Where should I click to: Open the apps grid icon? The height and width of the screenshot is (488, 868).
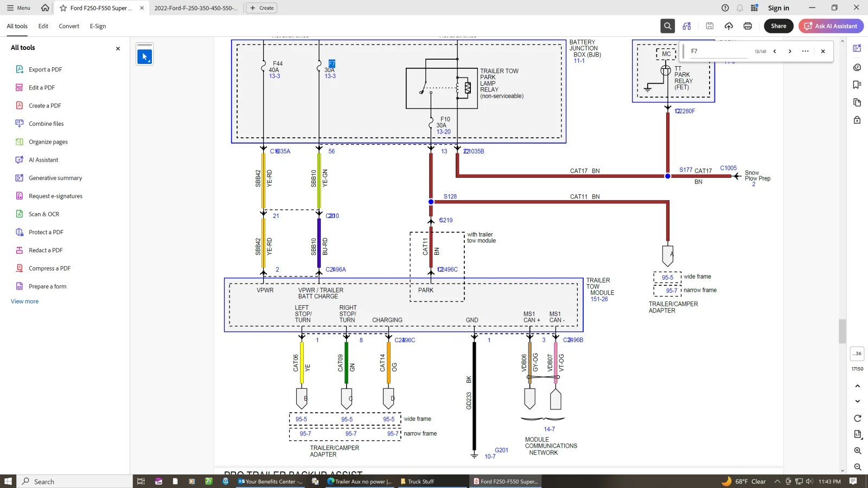(x=755, y=8)
